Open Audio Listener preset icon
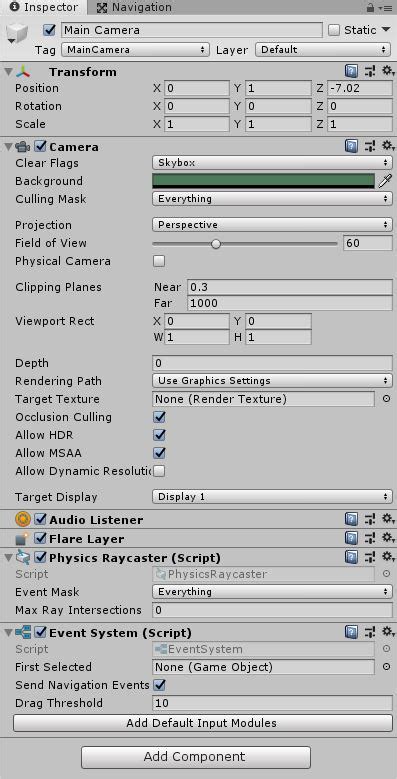 tap(370, 520)
